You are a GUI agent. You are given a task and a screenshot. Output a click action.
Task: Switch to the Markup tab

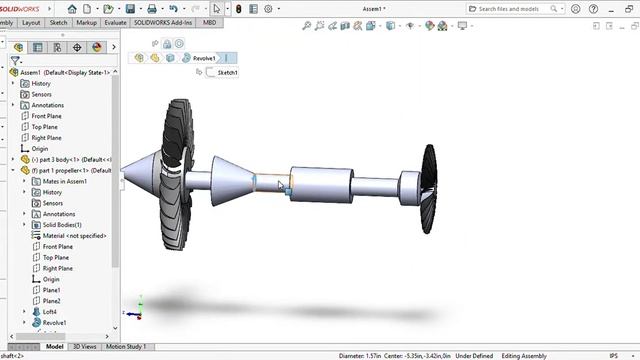pos(87,23)
